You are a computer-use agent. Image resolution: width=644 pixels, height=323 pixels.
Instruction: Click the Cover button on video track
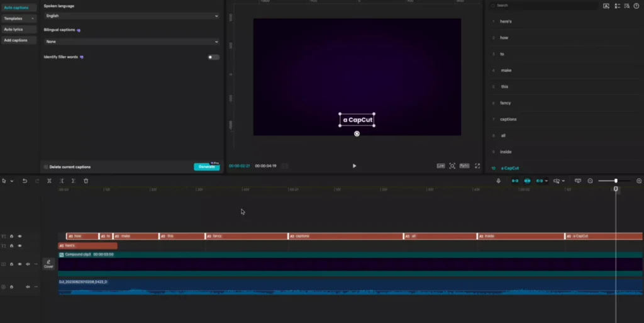tap(48, 264)
